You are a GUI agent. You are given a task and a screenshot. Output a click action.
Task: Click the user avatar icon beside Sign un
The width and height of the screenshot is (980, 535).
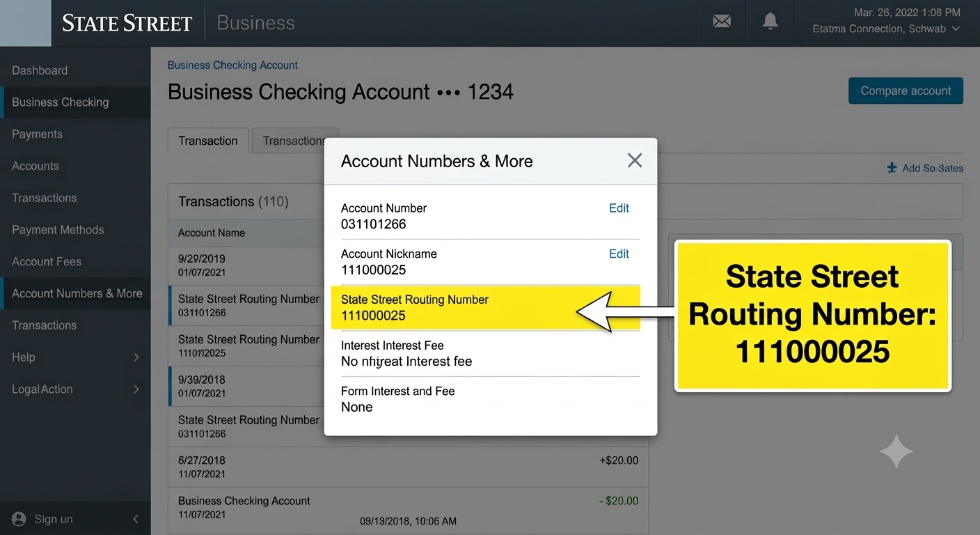(x=19, y=519)
